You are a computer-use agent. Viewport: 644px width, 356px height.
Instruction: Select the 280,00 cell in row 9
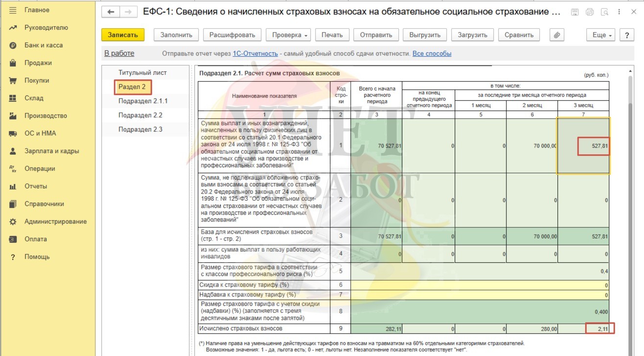tap(532, 329)
